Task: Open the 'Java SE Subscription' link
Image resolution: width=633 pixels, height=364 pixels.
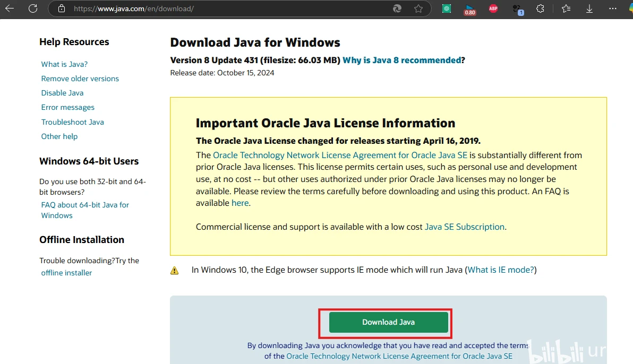Action: point(464,227)
